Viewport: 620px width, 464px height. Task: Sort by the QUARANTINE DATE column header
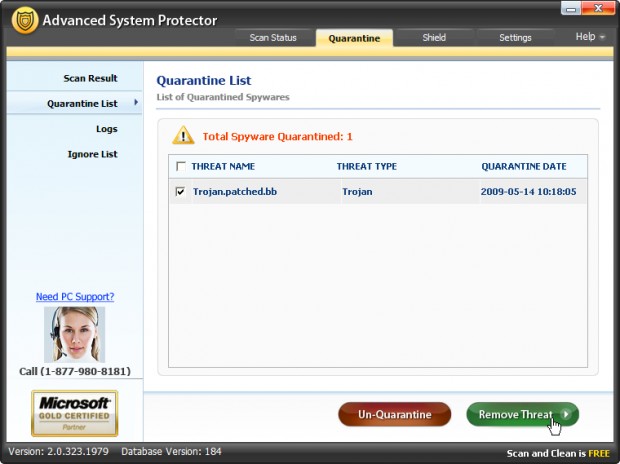point(524,167)
